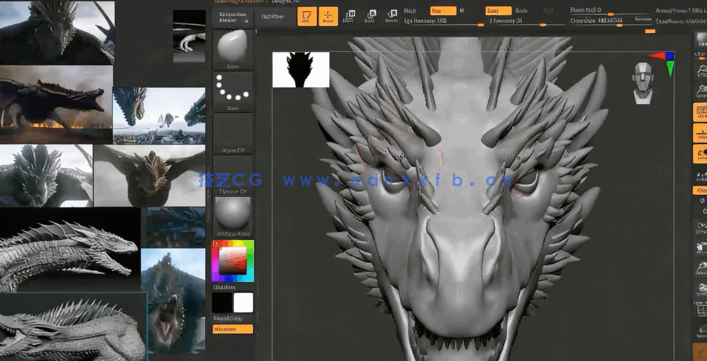Open the current brush thumbnail picker
707x361 pixels.
coord(233,50)
